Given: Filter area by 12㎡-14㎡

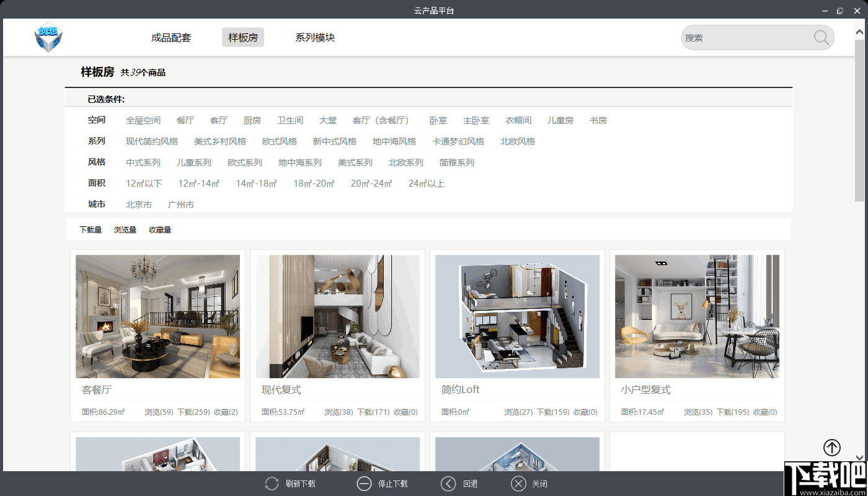Looking at the screenshot, I should click(199, 184).
